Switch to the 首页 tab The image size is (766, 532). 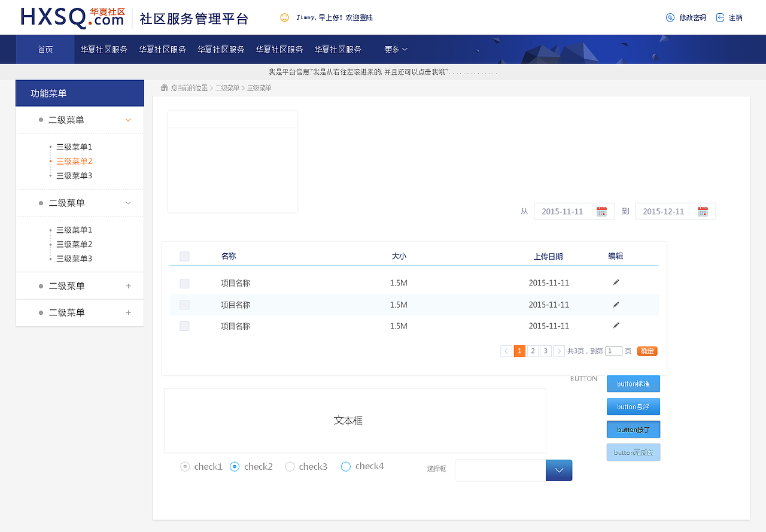click(x=45, y=49)
